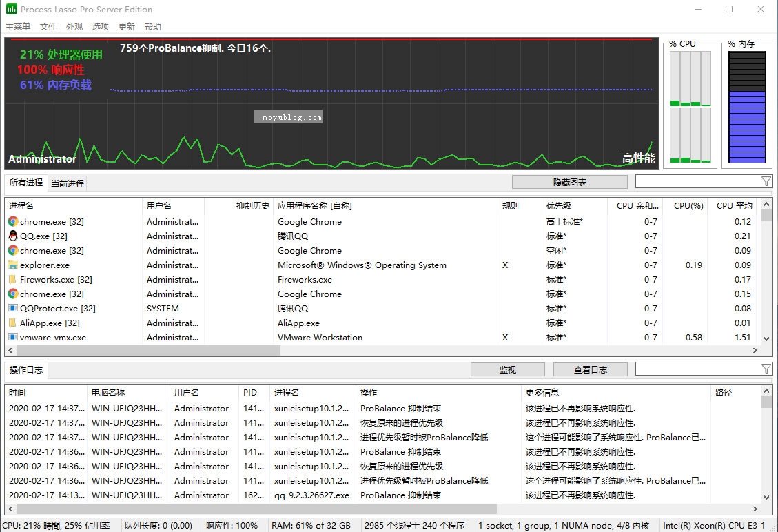Sort log by the 路径 column header
Viewport: 778px width, 532px height.
[735, 393]
